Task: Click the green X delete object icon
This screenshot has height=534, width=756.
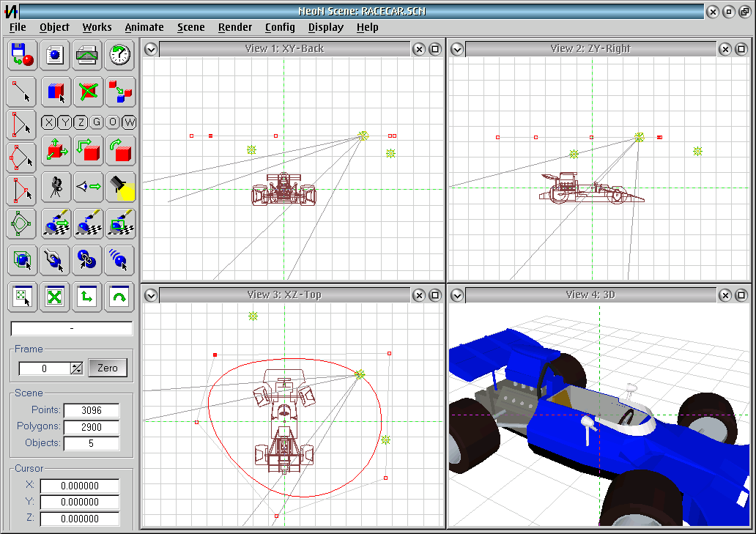Action: tap(88, 92)
